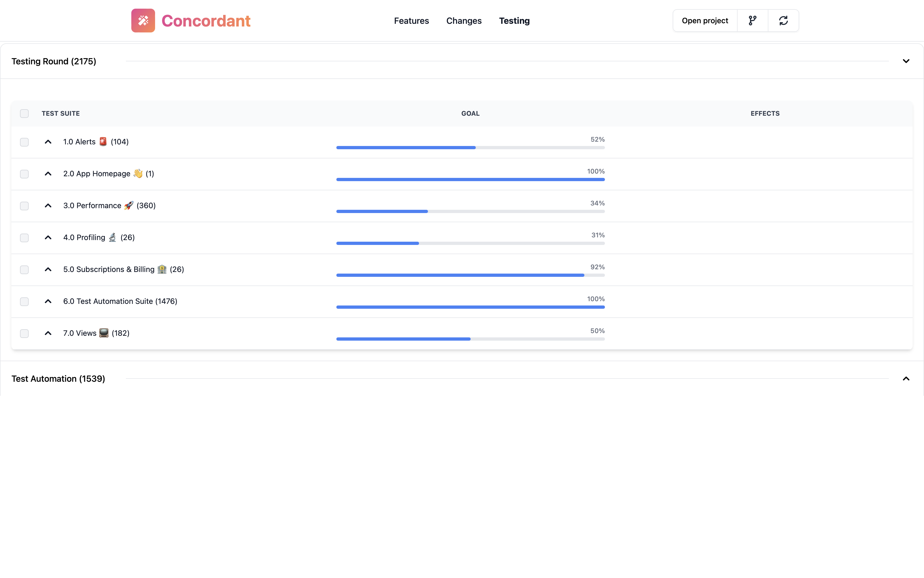Navigate to the Testing section
Viewport: 924px width, 578px height.
point(514,21)
